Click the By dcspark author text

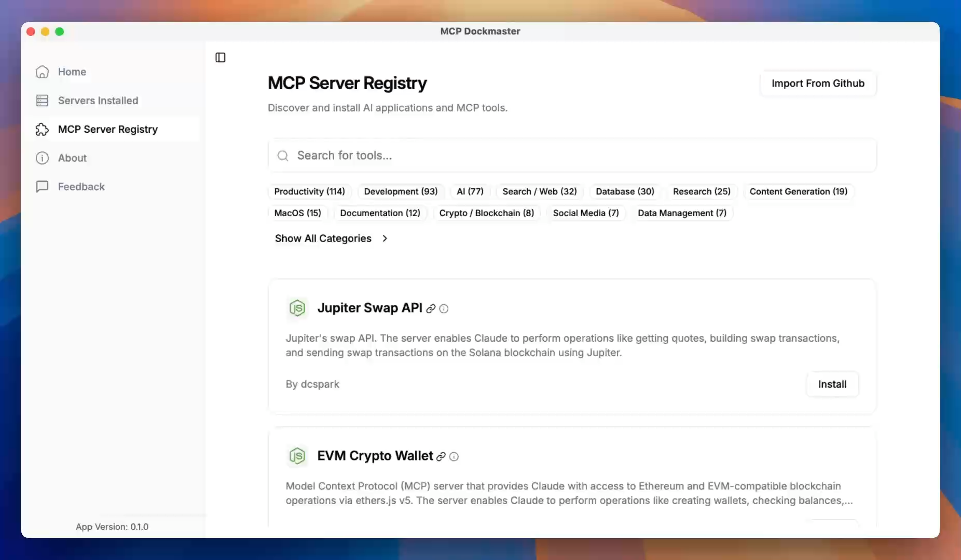312,384
